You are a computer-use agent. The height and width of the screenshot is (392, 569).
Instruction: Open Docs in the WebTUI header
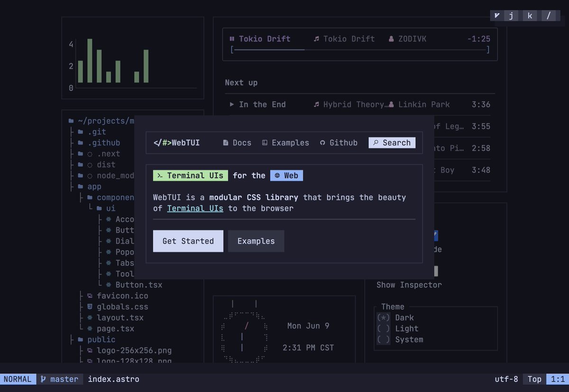pyautogui.click(x=241, y=142)
